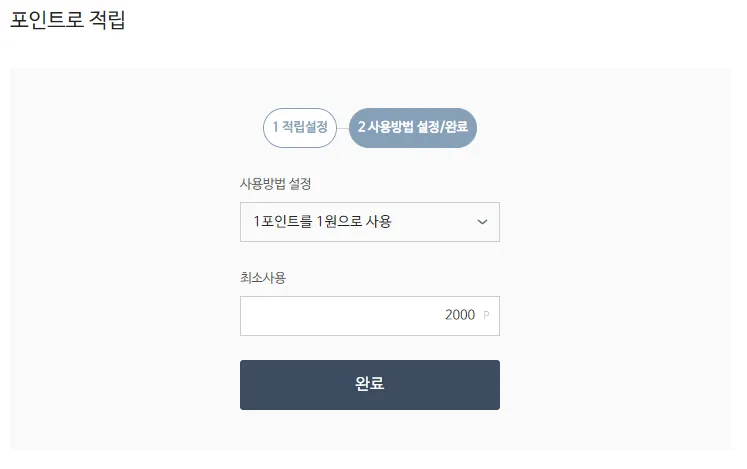Click the 최소사용 field label
The image size is (747, 469).
coord(263,278)
